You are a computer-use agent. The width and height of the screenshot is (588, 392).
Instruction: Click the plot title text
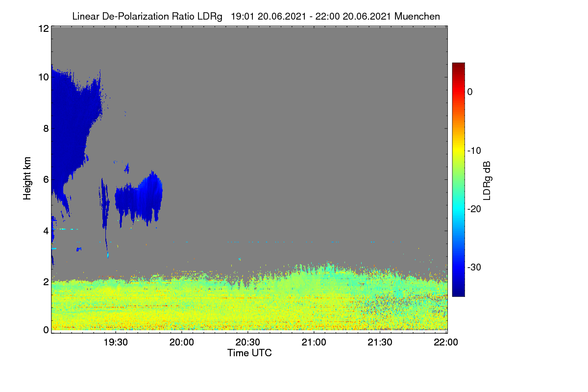pyautogui.click(x=256, y=16)
